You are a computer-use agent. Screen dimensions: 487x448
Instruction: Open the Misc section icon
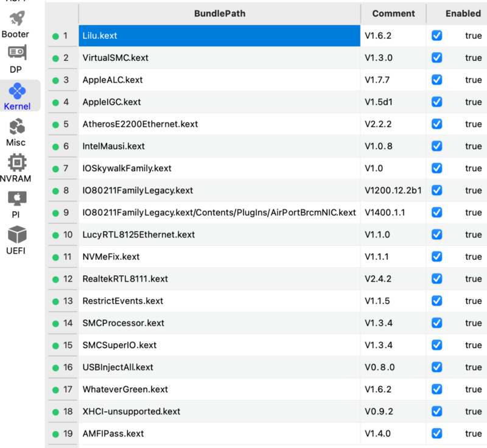16,127
